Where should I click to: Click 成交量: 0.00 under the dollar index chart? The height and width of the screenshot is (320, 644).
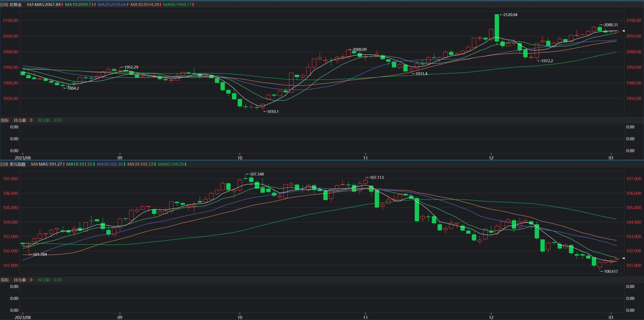click(49, 280)
